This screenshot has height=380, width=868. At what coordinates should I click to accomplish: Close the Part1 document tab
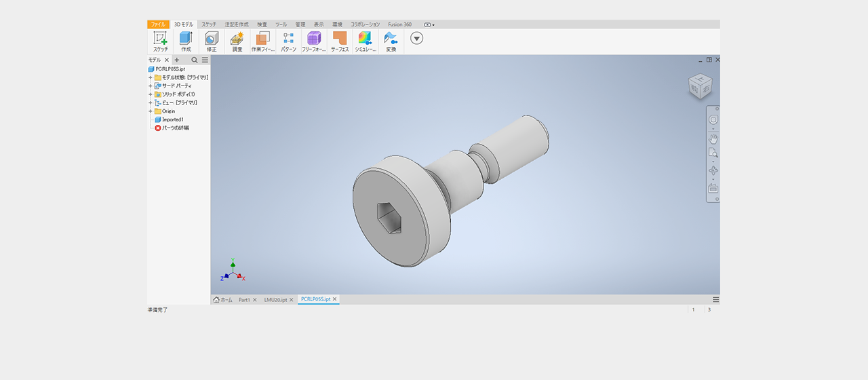[x=255, y=300]
